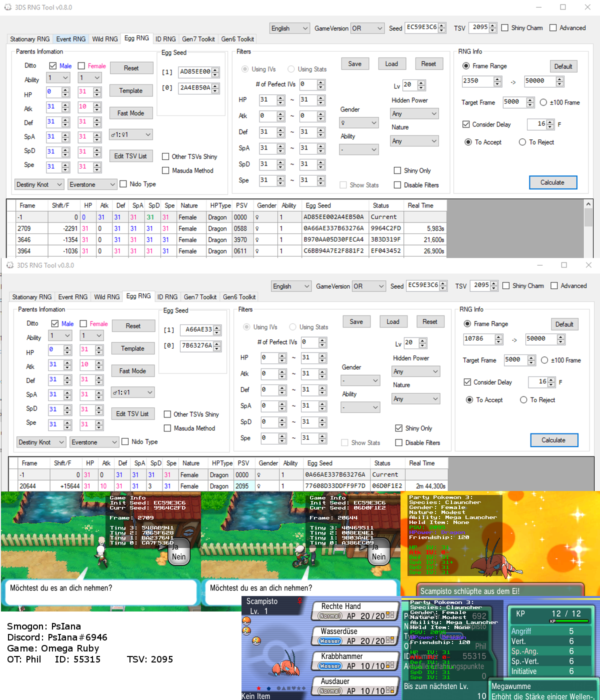Open Gen6 Toolkit tab in the bottom window

click(x=239, y=297)
